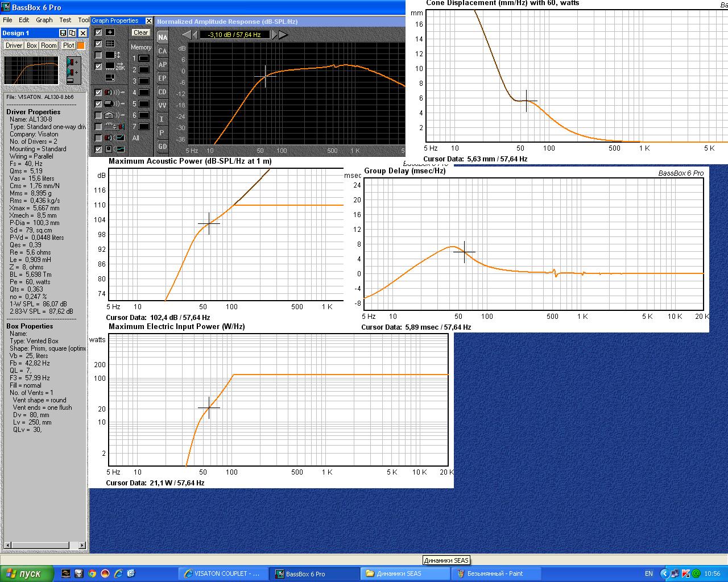
Task: Click the orange plot color swatch
Action: click(81, 45)
